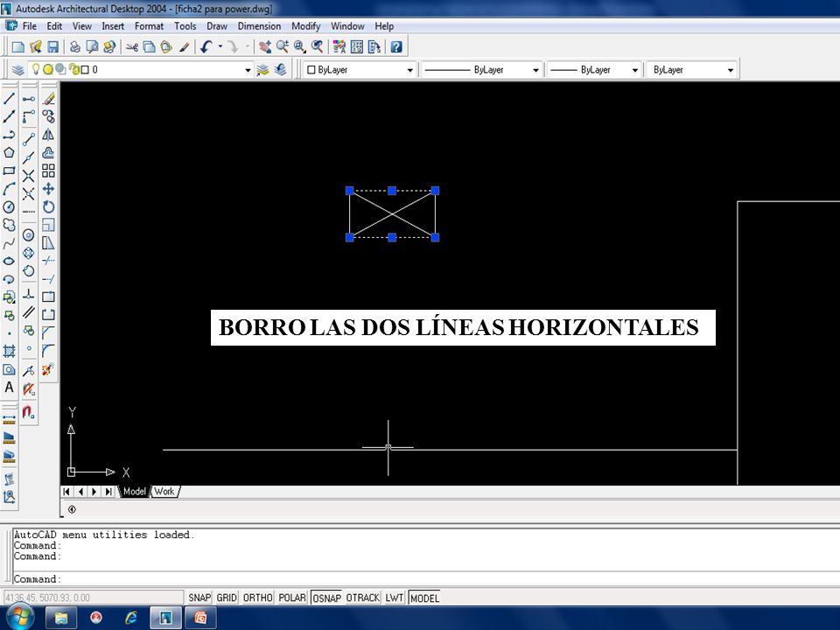
Task: Select the Spline draw tool
Action: [x=9, y=243]
